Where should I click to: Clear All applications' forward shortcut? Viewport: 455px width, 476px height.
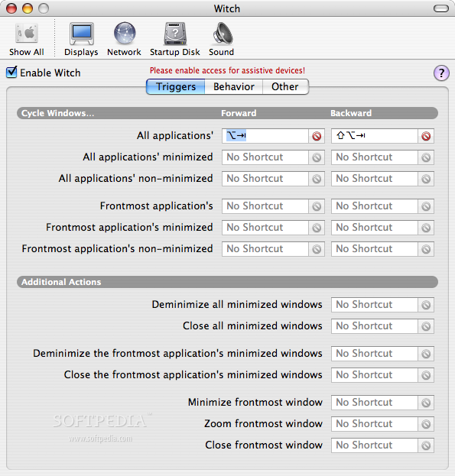[x=317, y=136]
